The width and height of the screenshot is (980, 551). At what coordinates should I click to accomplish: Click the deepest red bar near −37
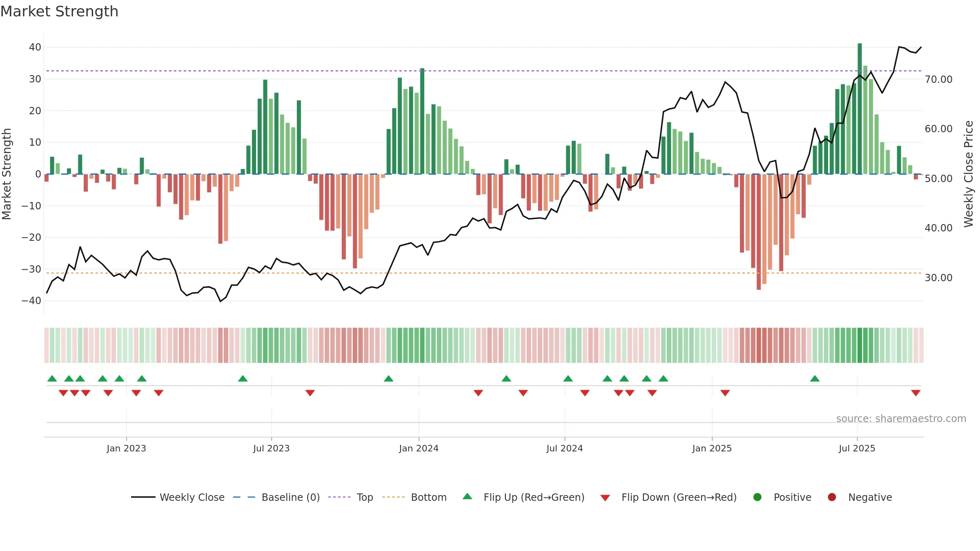pos(759,232)
